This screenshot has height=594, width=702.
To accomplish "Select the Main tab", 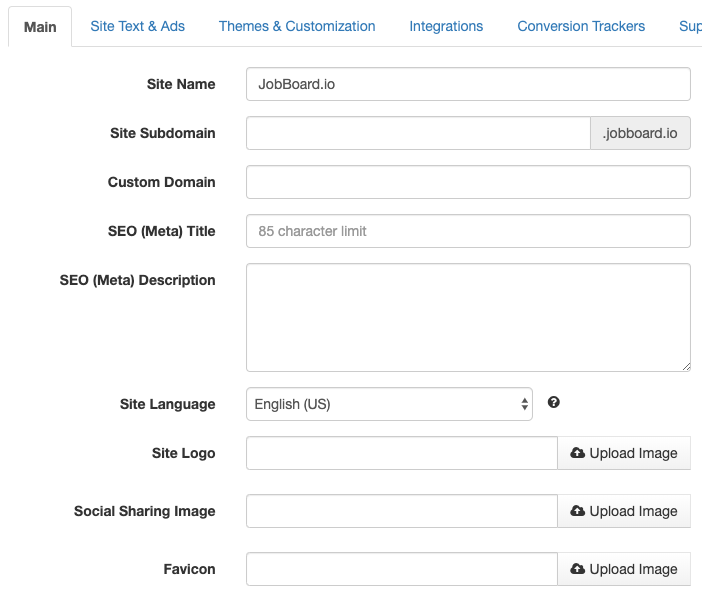I will click(x=40, y=27).
